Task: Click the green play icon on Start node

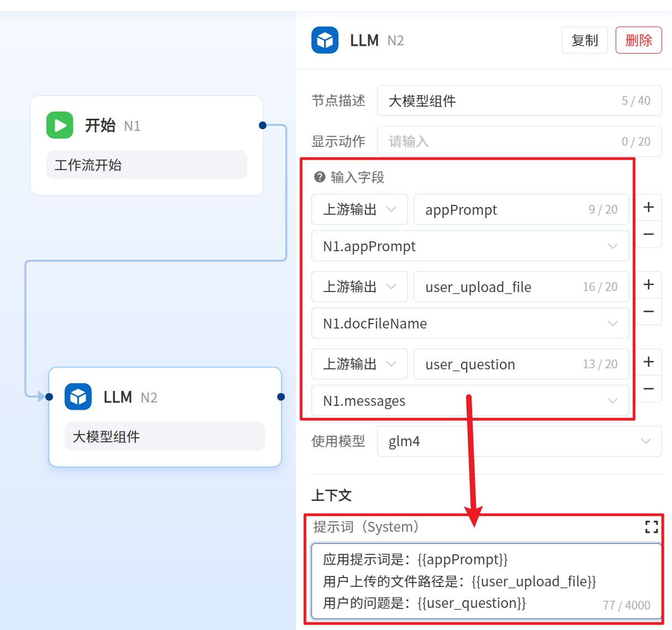Action: pyautogui.click(x=60, y=125)
